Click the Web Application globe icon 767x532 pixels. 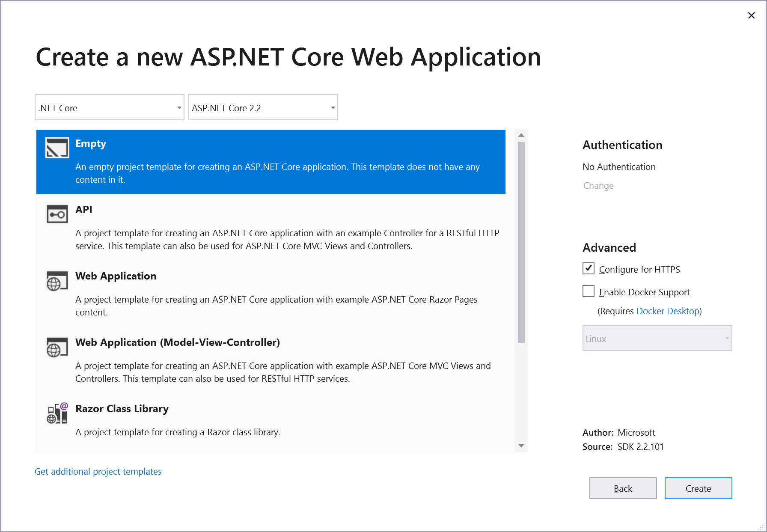(57, 281)
